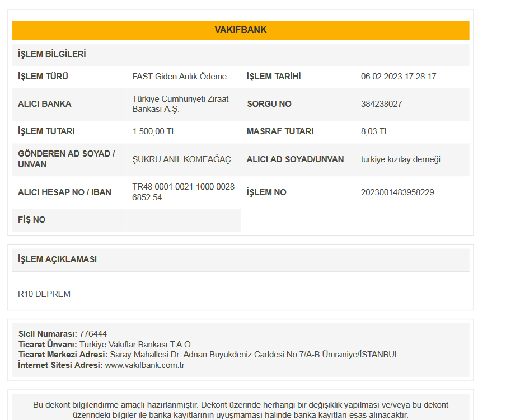
Task: Select 'Türkiye Vakıflar Bankası T.A.O' trade name line
Action: pyautogui.click(x=105, y=345)
